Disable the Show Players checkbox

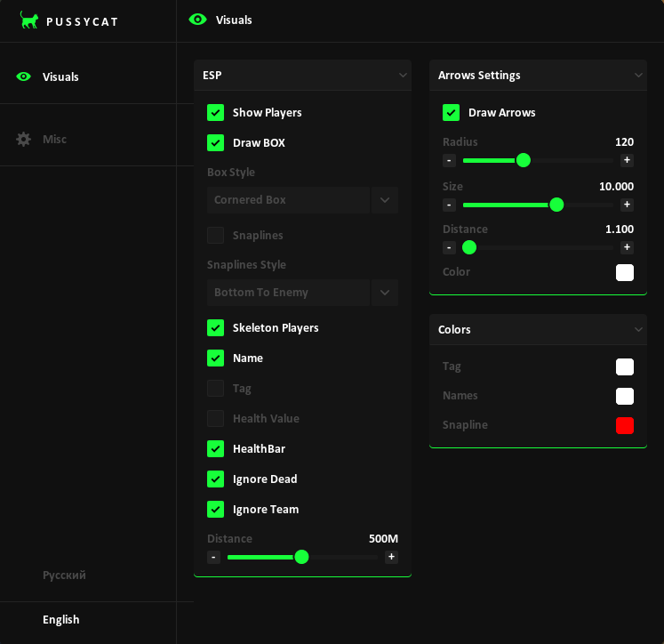coord(215,112)
